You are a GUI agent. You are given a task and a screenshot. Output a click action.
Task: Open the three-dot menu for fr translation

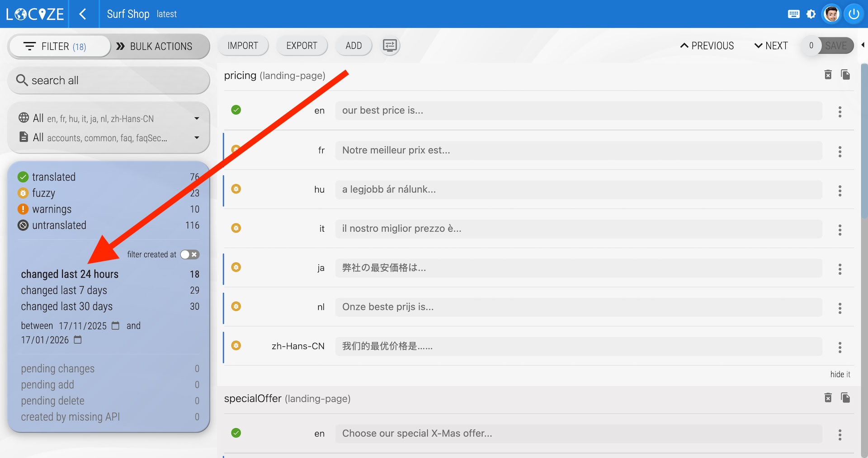pyautogui.click(x=840, y=151)
